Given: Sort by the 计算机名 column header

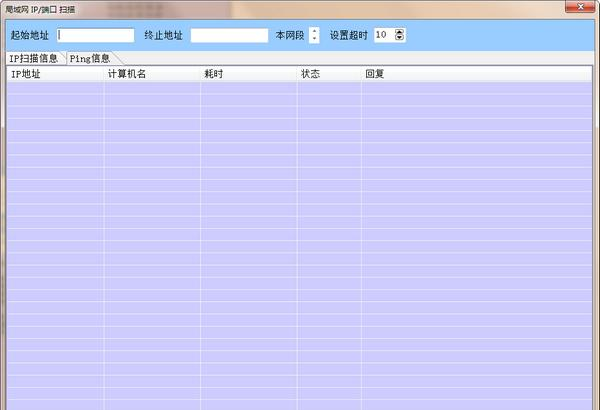Looking at the screenshot, I should click(x=152, y=74).
